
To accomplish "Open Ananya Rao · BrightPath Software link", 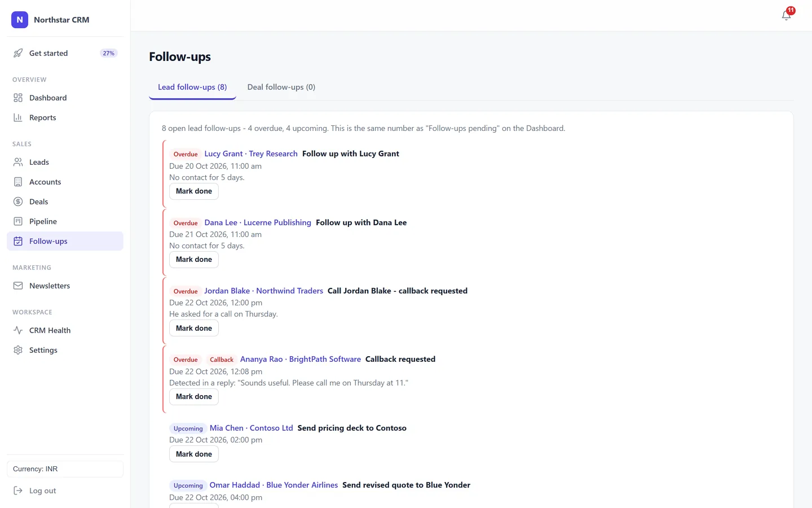I will 301,359.
